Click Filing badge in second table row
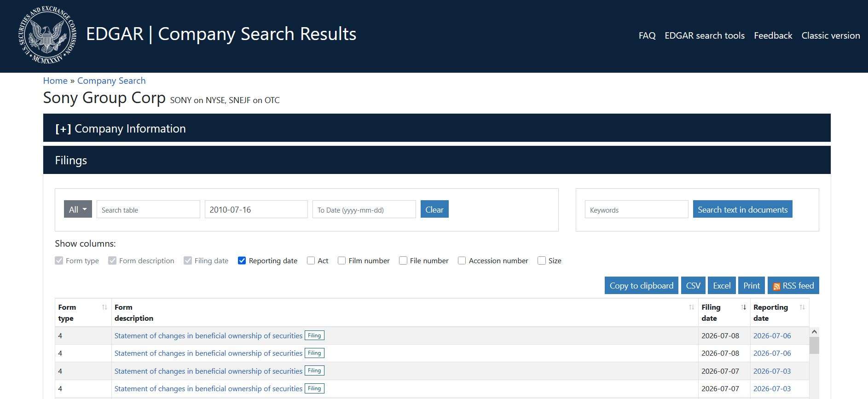Screen dimensions: 868x399 tap(314, 353)
